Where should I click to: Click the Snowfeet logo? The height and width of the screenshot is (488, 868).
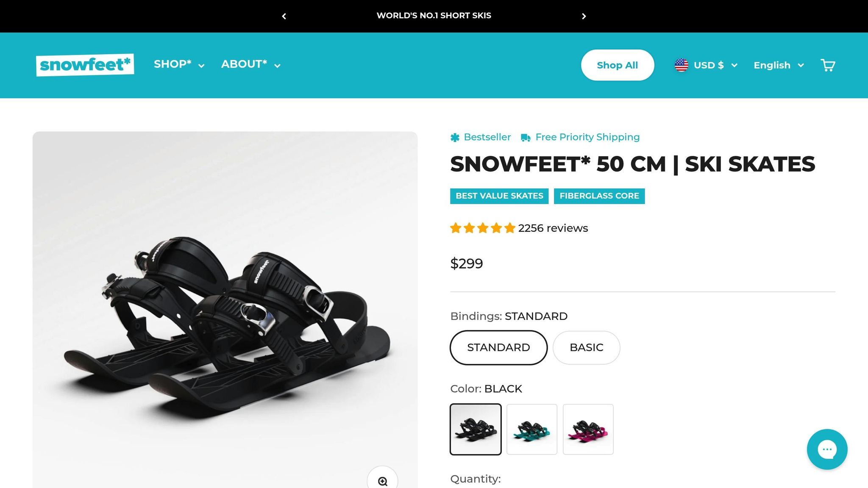pos(85,64)
